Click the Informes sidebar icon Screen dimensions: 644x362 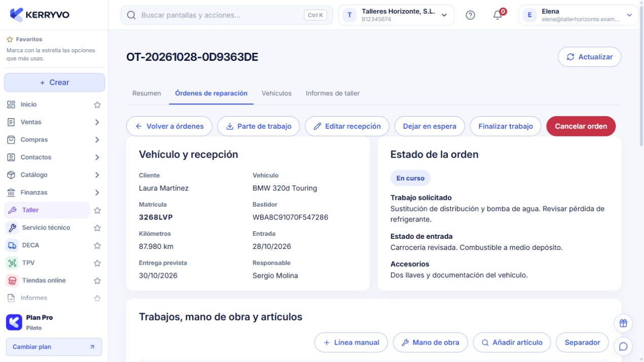tap(11, 298)
